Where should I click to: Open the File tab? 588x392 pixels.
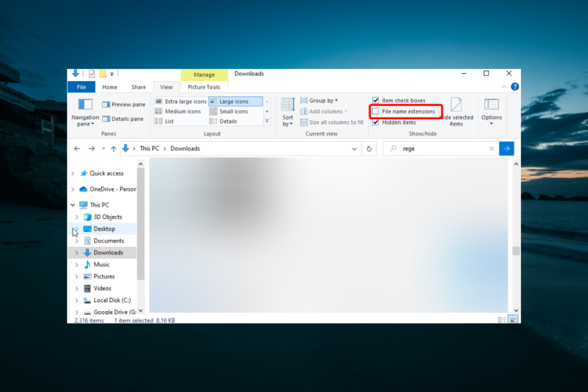click(x=82, y=87)
